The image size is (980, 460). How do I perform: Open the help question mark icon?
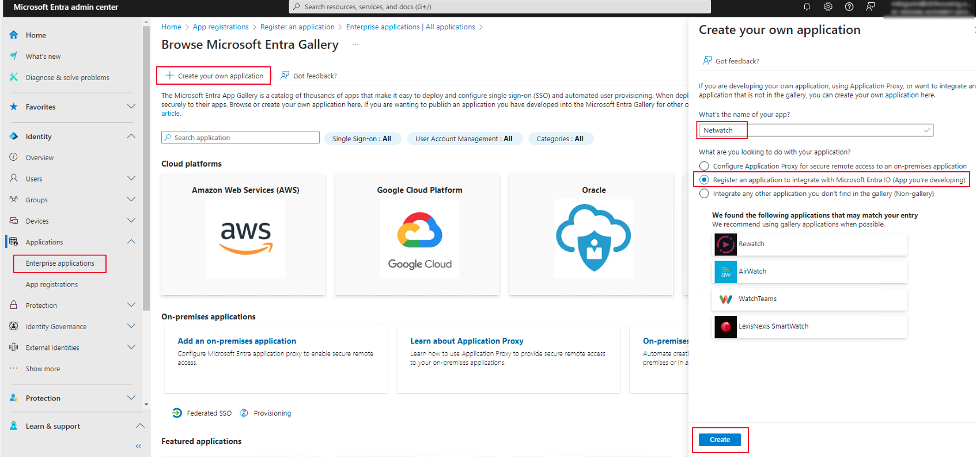[849, 7]
